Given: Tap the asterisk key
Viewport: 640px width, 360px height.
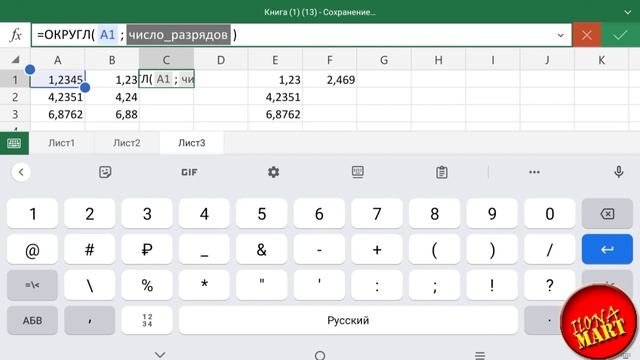Looking at the screenshot, I should [x=204, y=285].
